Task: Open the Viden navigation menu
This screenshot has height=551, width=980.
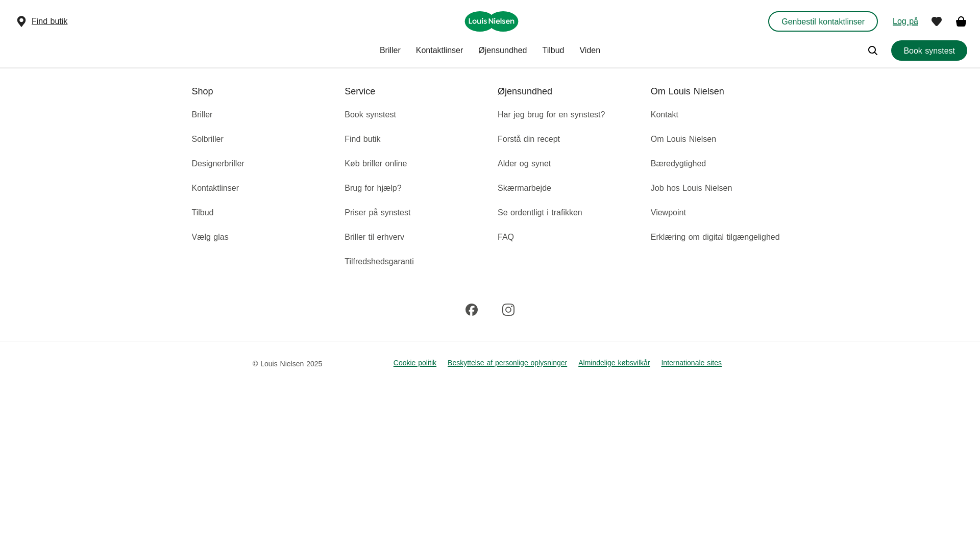Action: pyautogui.click(x=590, y=51)
